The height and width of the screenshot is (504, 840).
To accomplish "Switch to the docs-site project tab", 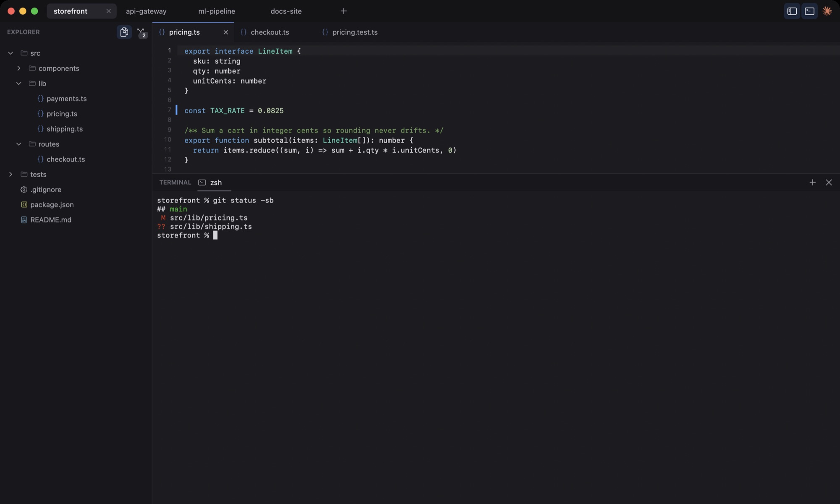I will click(286, 11).
